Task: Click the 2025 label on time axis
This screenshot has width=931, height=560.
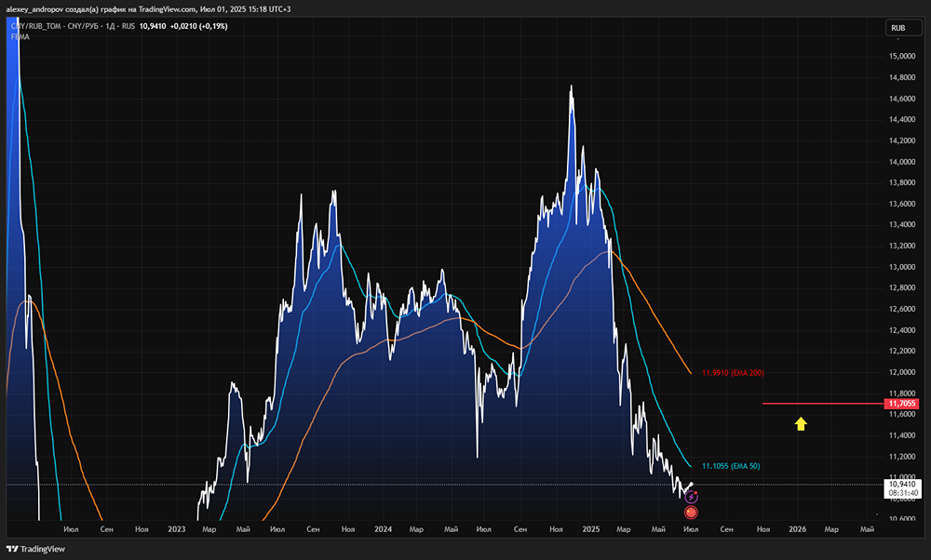Action: pos(591,529)
